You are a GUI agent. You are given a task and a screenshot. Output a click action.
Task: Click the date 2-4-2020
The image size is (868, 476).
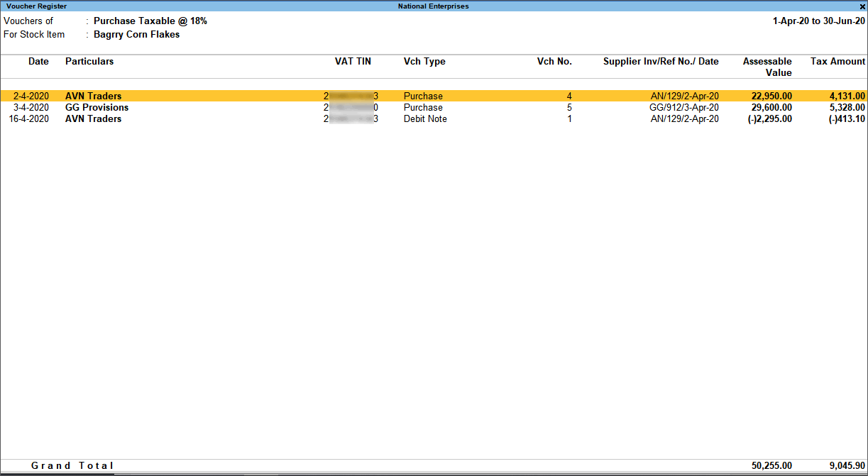[x=31, y=96]
